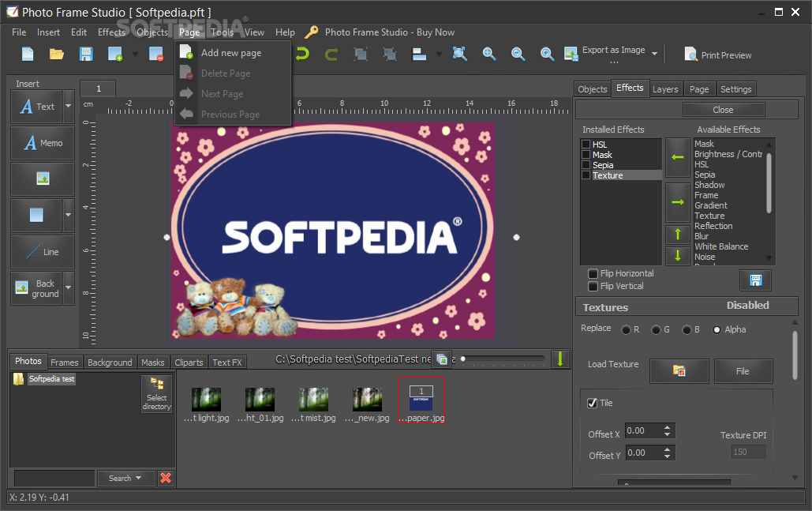Choose Add new page from Page menu
The width and height of the screenshot is (812, 511).
pyautogui.click(x=233, y=53)
